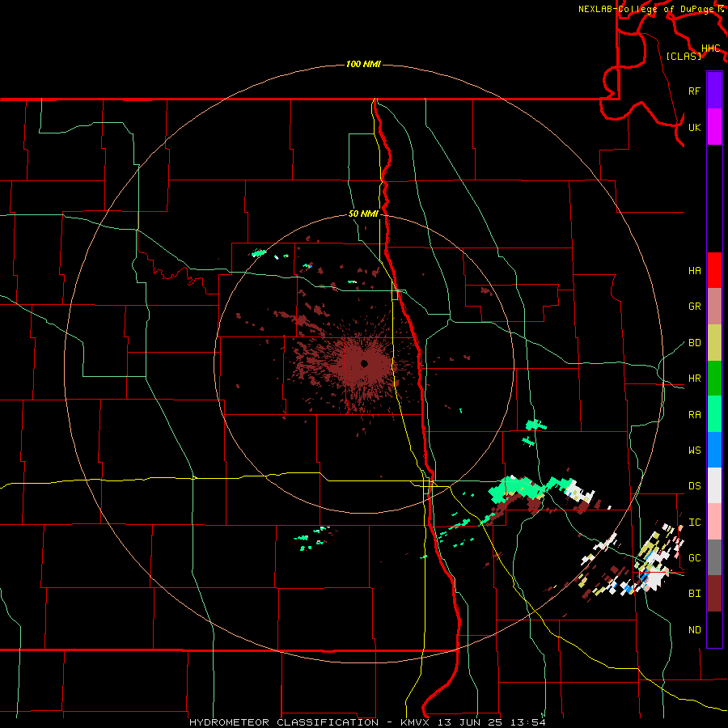Click the GC gray legend swatch

point(714,557)
